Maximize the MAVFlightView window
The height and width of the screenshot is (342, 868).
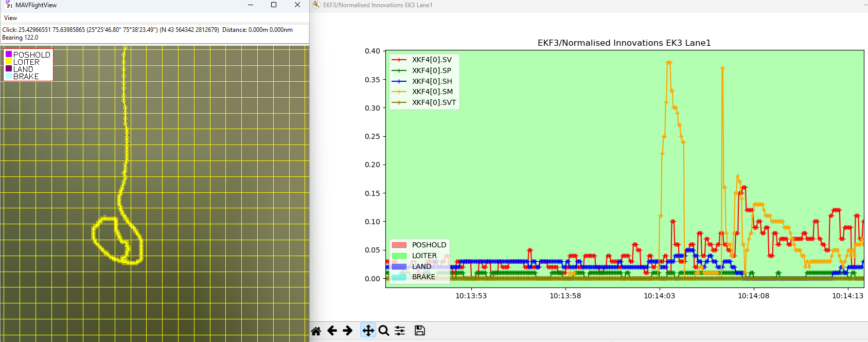coord(274,5)
